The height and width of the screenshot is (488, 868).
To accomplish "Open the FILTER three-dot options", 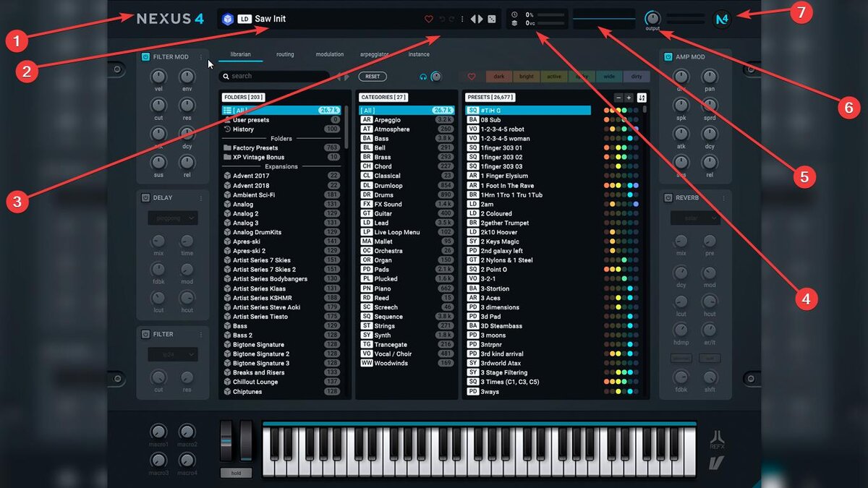I will pyautogui.click(x=201, y=334).
